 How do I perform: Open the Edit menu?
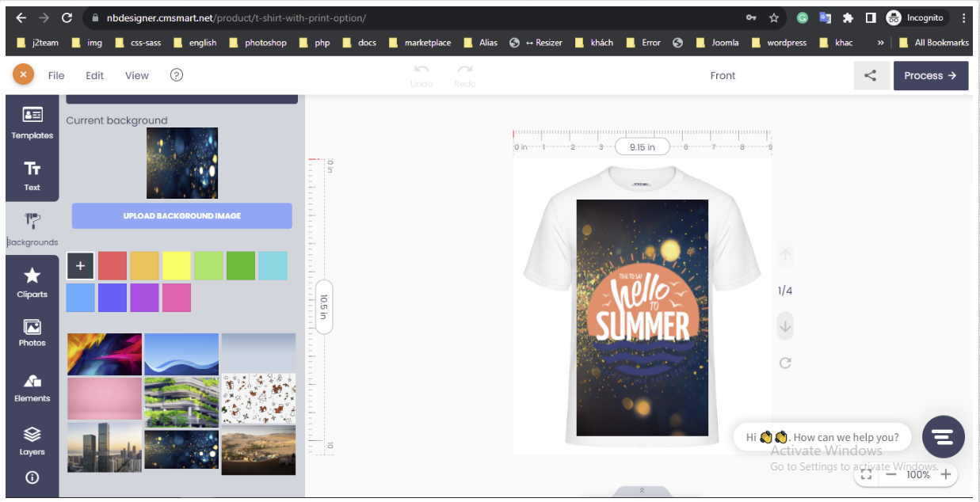[x=94, y=75]
